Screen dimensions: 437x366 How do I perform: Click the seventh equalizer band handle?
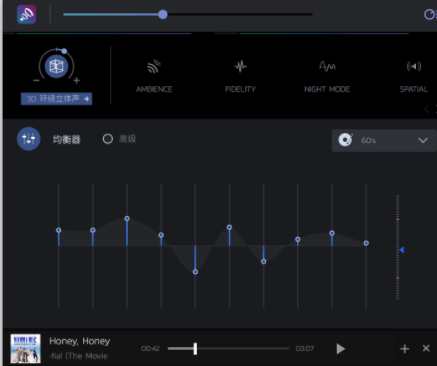264,262
